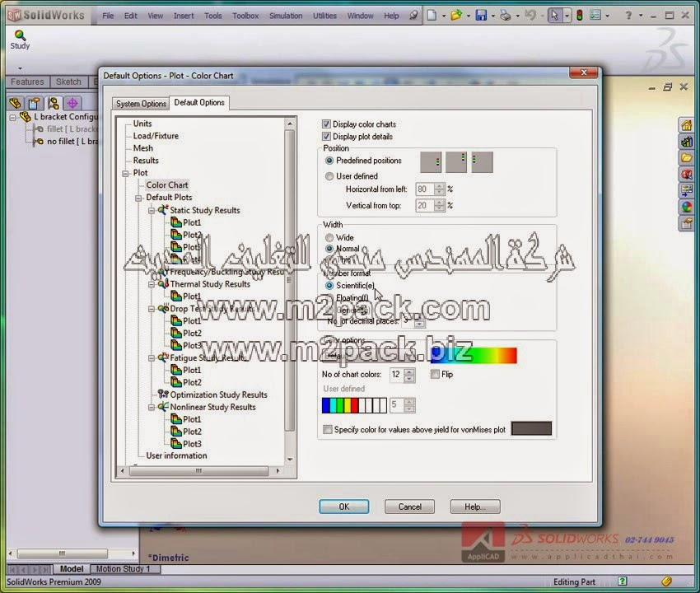Click the Undo toolbar icon
700x593 pixels.
(x=530, y=16)
